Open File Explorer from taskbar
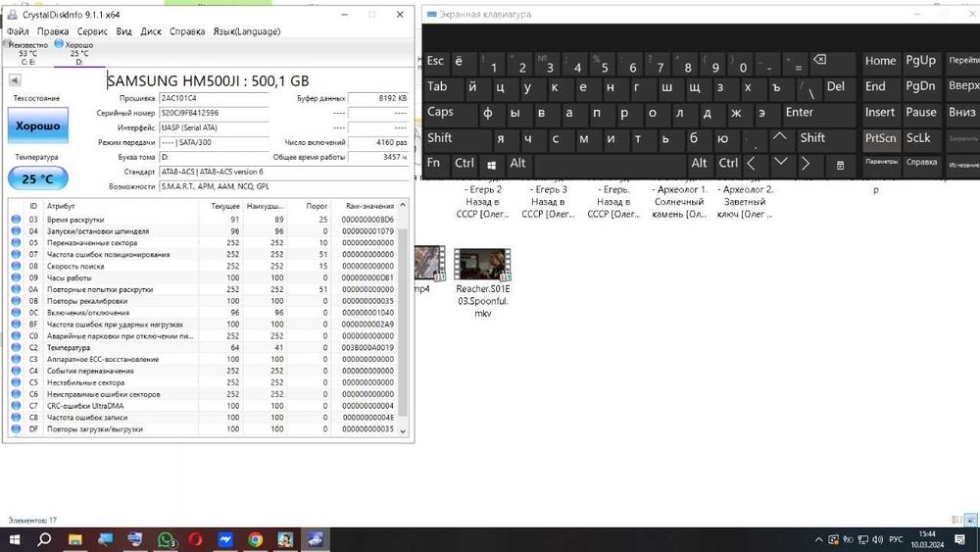This screenshot has width=980, height=552. [75, 539]
